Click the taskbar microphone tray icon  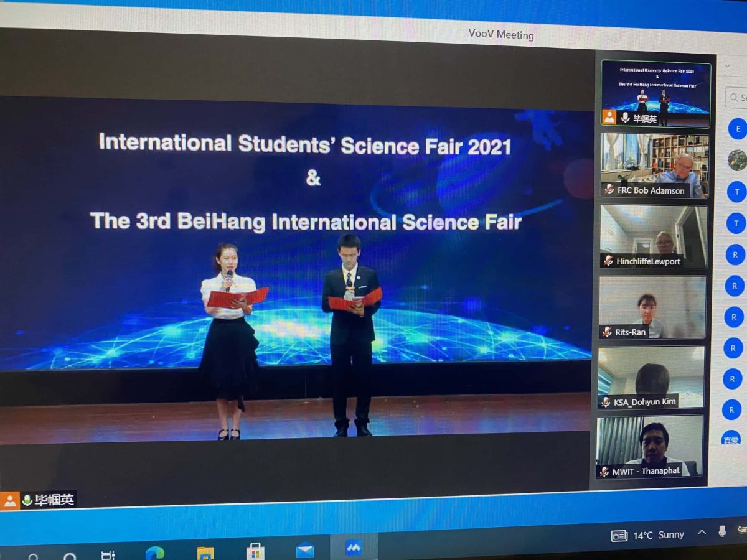pos(722,531)
